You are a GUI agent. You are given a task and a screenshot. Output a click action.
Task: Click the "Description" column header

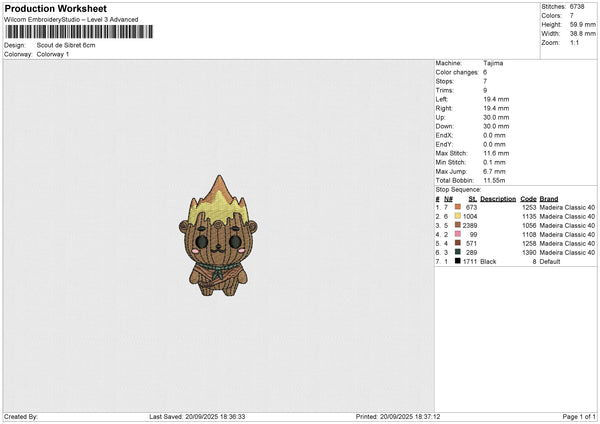pyautogui.click(x=498, y=199)
